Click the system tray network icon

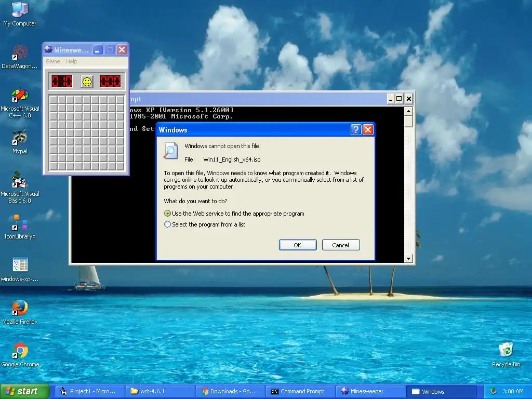[494, 391]
